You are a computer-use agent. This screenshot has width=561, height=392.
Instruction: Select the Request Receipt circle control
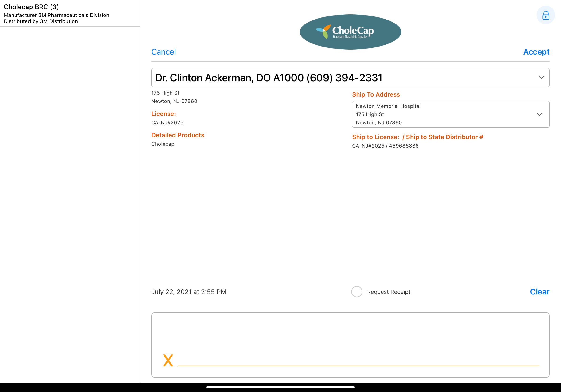coord(357,292)
